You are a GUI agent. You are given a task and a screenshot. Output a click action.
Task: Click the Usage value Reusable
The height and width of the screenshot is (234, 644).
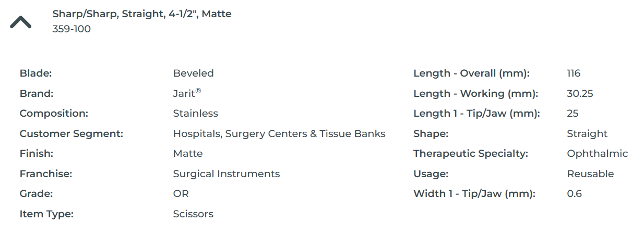click(x=590, y=174)
